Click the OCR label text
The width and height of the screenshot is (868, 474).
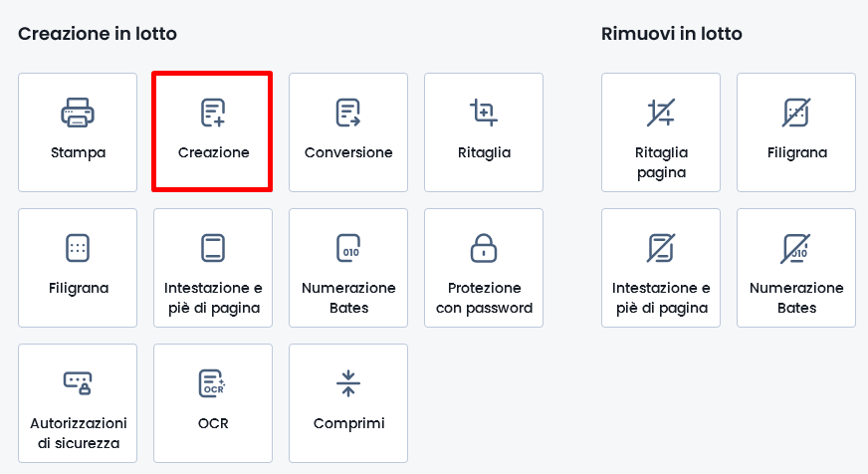[213, 423]
